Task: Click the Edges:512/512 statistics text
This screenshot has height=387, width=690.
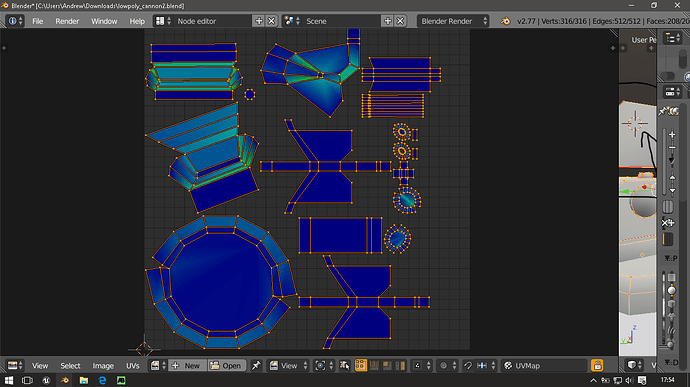Action: [617, 21]
